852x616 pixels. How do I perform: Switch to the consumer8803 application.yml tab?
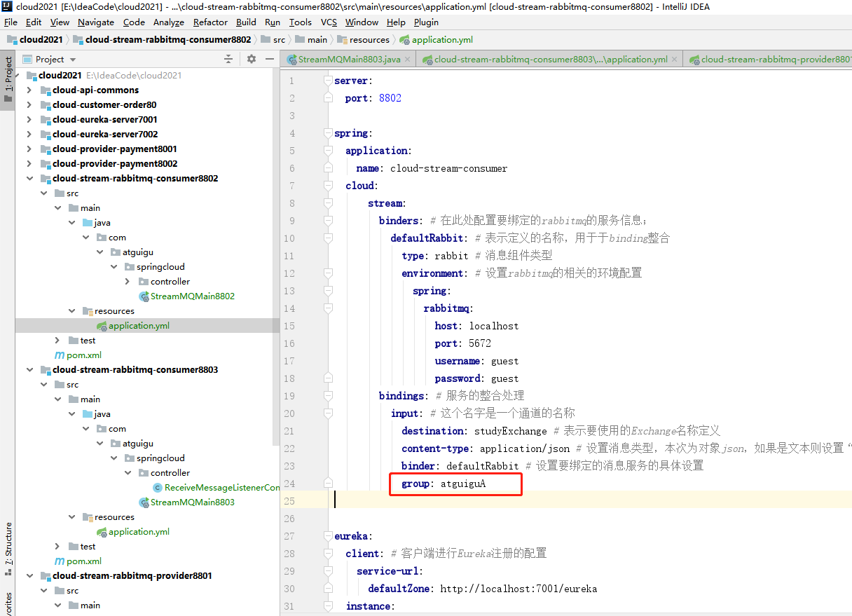(x=551, y=60)
